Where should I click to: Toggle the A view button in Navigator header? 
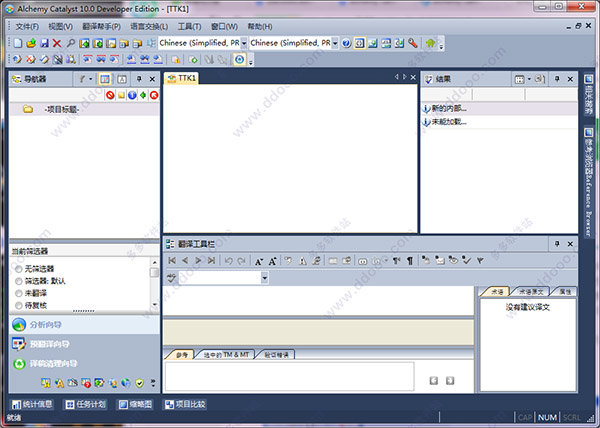(x=122, y=79)
